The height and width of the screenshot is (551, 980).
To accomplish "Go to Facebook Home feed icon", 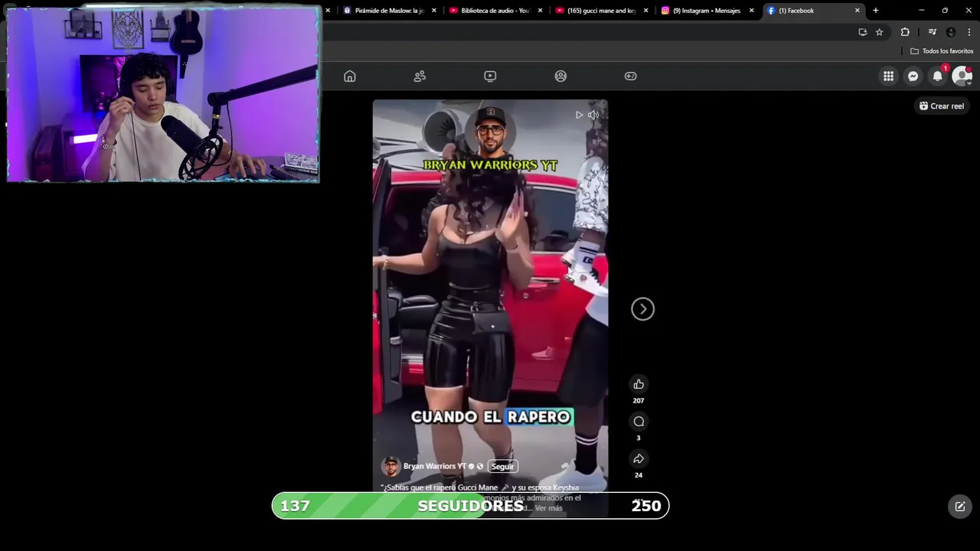I will click(350, 76).
